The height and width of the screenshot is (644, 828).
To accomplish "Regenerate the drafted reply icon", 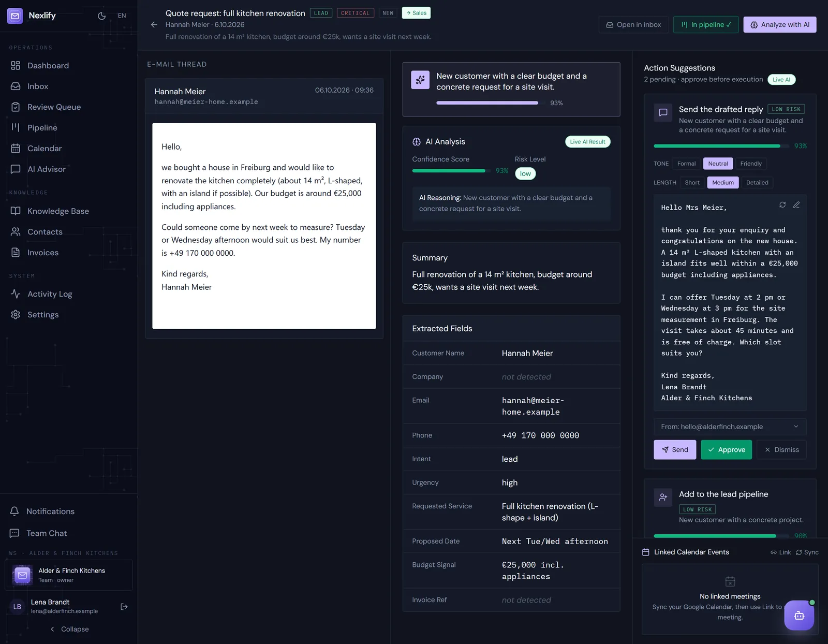I will click(782, 204).
